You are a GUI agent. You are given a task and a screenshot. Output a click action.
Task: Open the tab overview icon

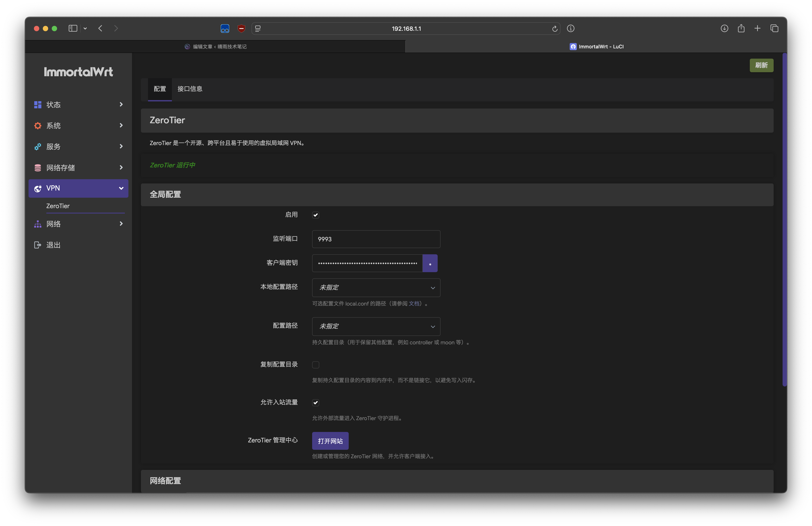point(774,28)
